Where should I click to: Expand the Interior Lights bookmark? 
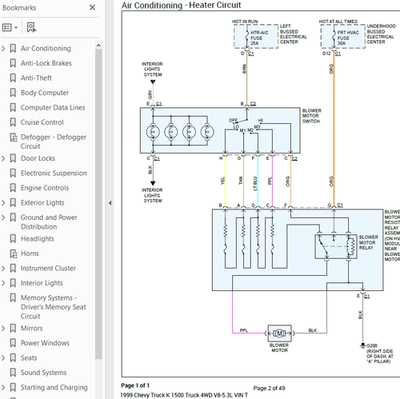[3, 283]
